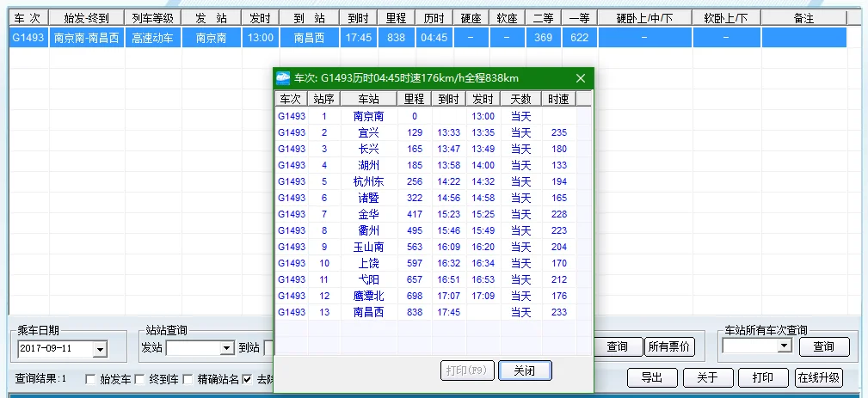The height and width of the screenshot is (398, 868).
Task: Select the 诸暨 station row
Action: (426, 198)
